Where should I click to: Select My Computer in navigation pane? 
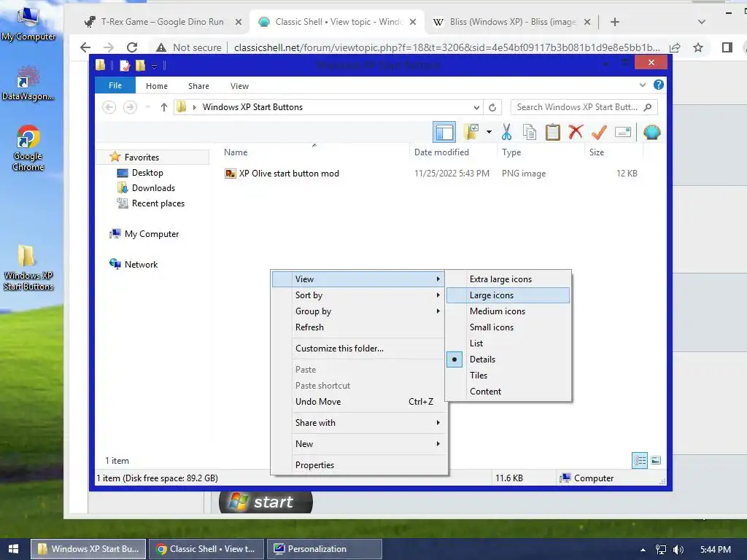(152, 234)
